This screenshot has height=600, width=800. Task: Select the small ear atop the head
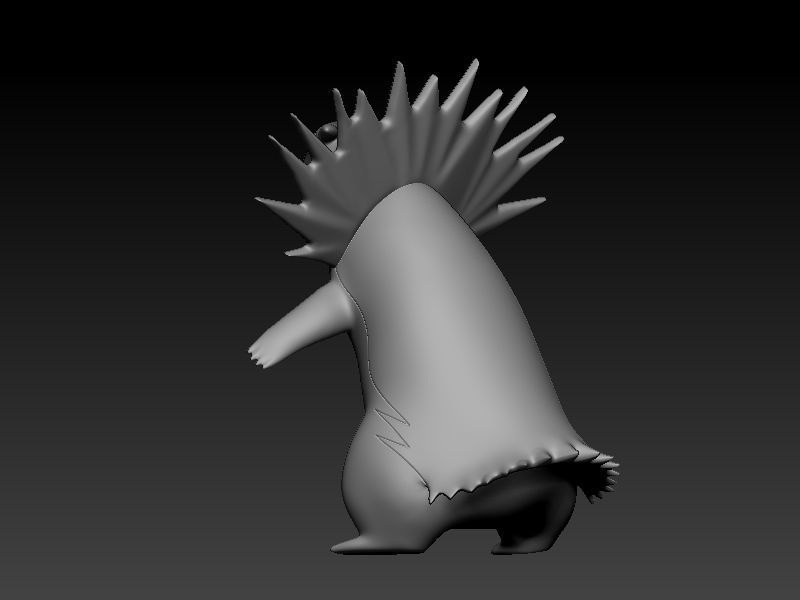328,130
